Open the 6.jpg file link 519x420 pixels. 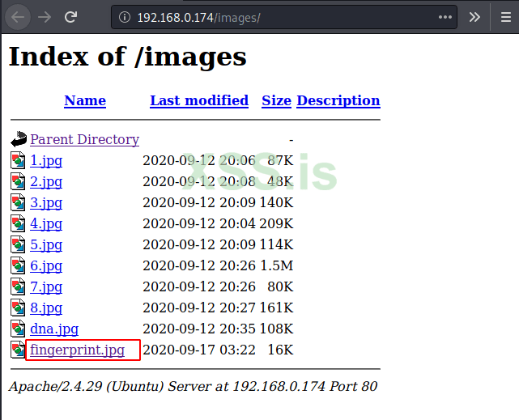point(46,266)
